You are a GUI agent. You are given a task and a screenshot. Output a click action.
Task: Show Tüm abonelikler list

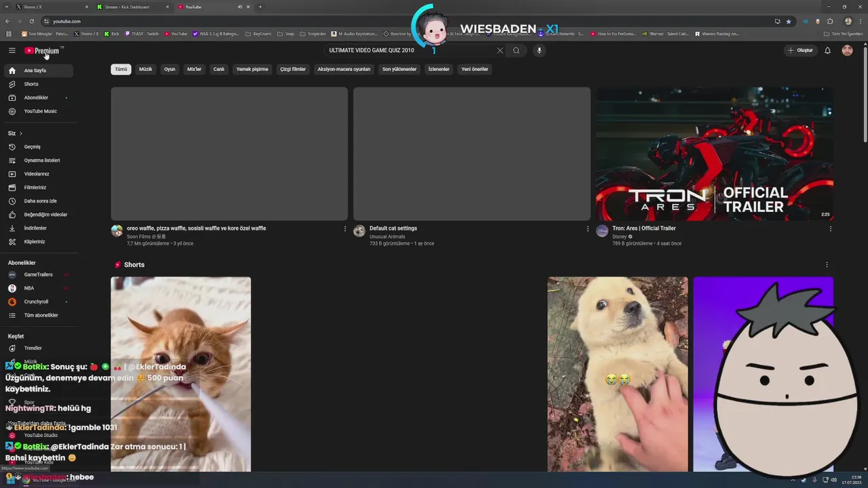click(39, 315)
